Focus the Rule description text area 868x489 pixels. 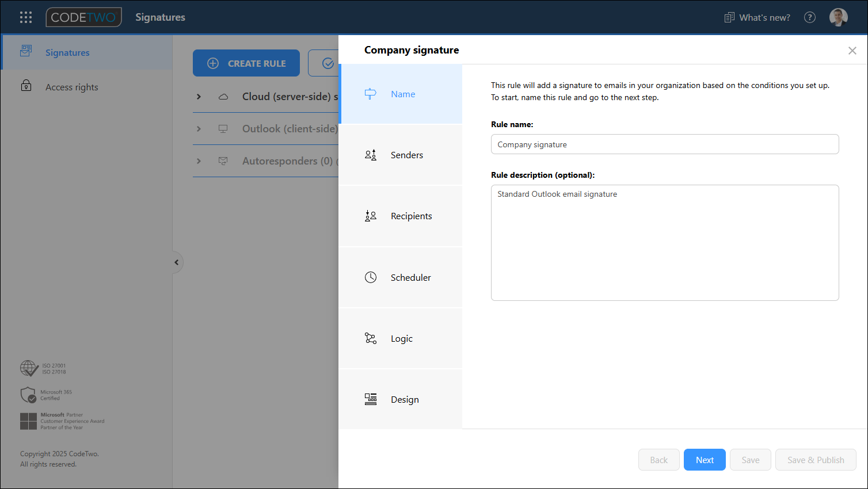pyautogui.click(x=665, y=243)
